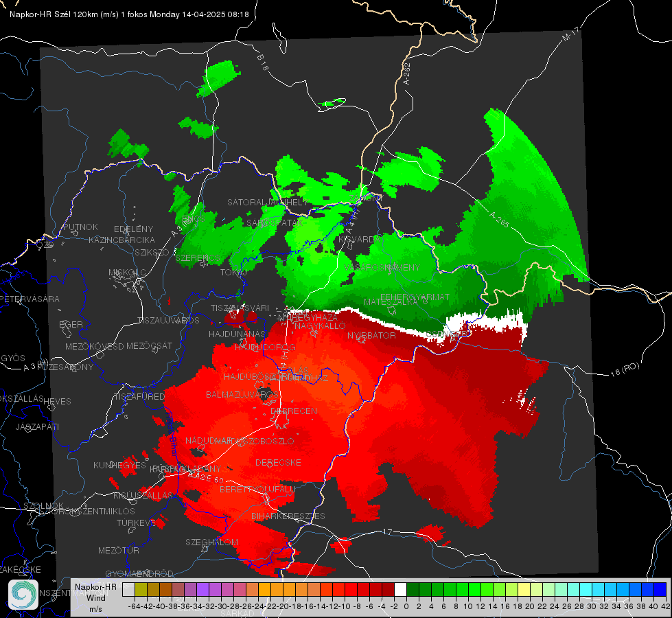Image resolution: width=672 pixels, height=618 pixels.
Task: Click the MEZŐKÖVESD label
Action: 94,346
